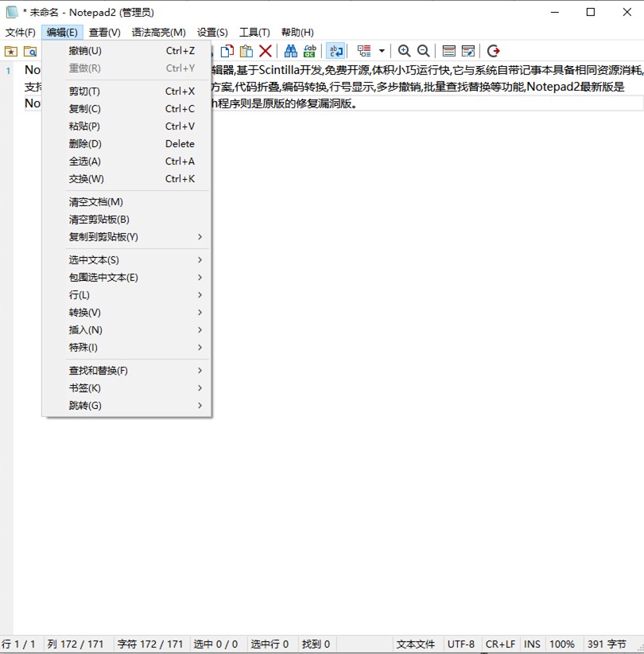This screenshot has width=644, height=654.
Task: Click the red X delete icon
Action: tap(266, 51)
